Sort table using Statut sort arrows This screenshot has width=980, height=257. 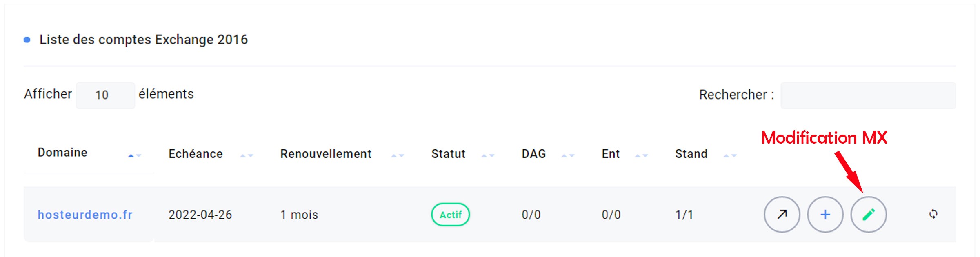coord(488,155)
